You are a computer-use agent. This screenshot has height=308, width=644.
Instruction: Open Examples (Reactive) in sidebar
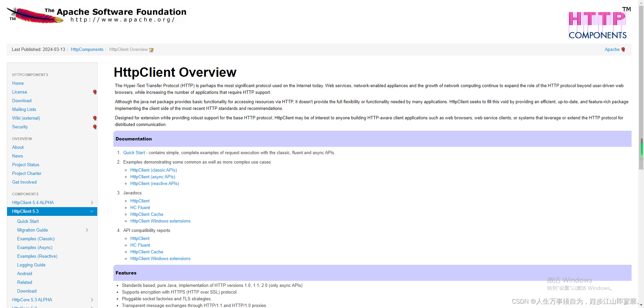click(x=37, y=256)
